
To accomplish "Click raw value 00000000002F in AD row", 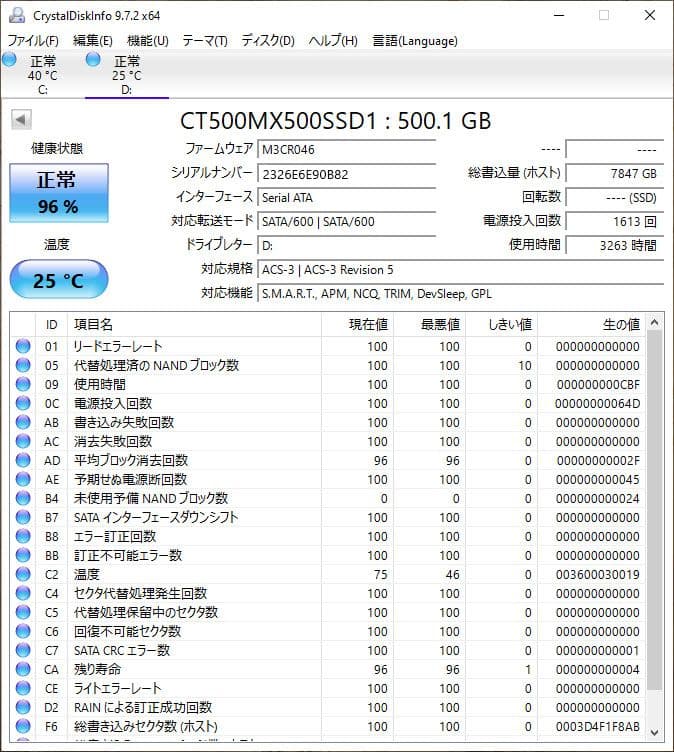I will coord(598,460).
